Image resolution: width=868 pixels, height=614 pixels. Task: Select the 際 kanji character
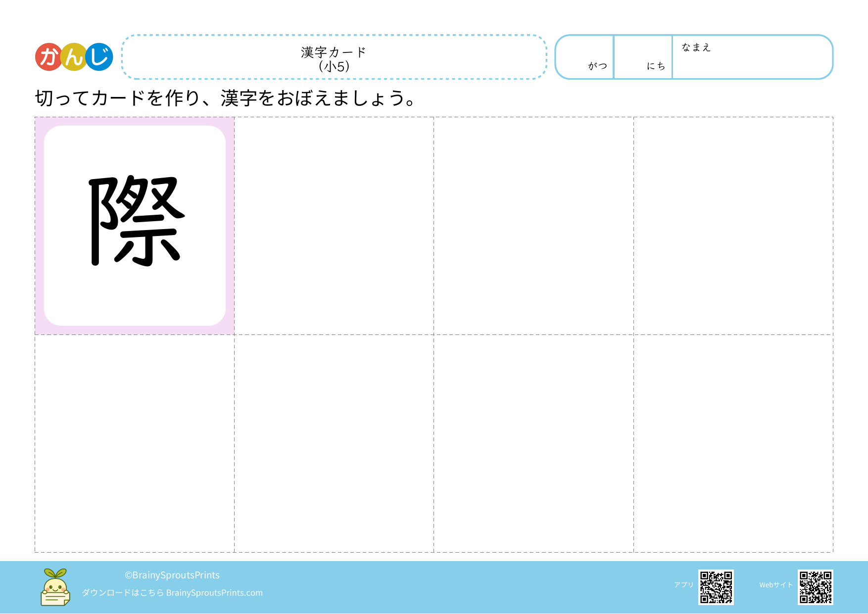[135, 221]
